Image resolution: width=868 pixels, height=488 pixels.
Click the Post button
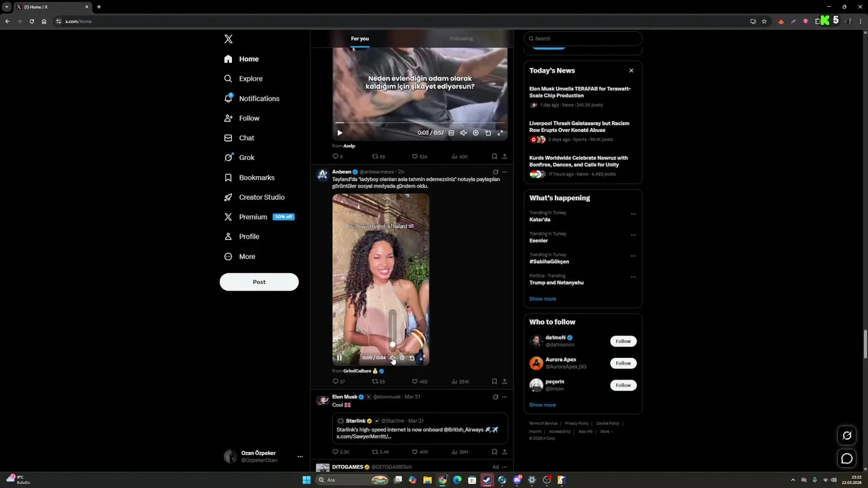(259, 282)
